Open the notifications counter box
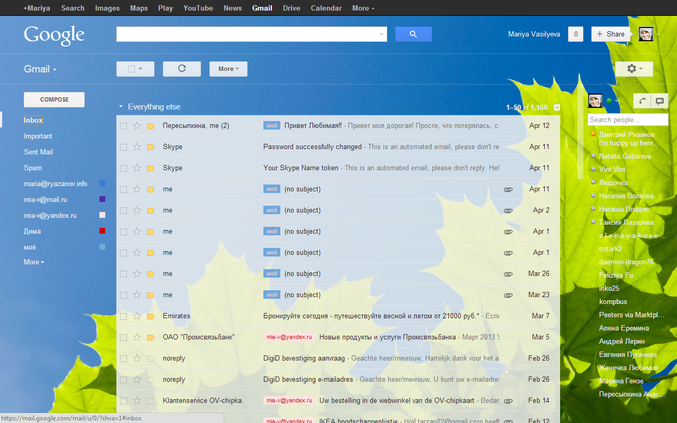This screenshot has width=677, height=423. pos(575,34)
